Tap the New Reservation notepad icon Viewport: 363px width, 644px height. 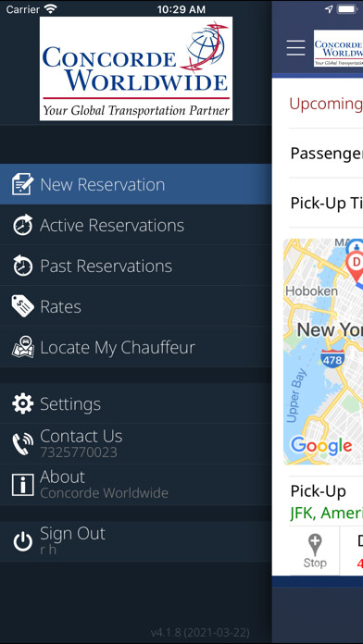(22, 184)
